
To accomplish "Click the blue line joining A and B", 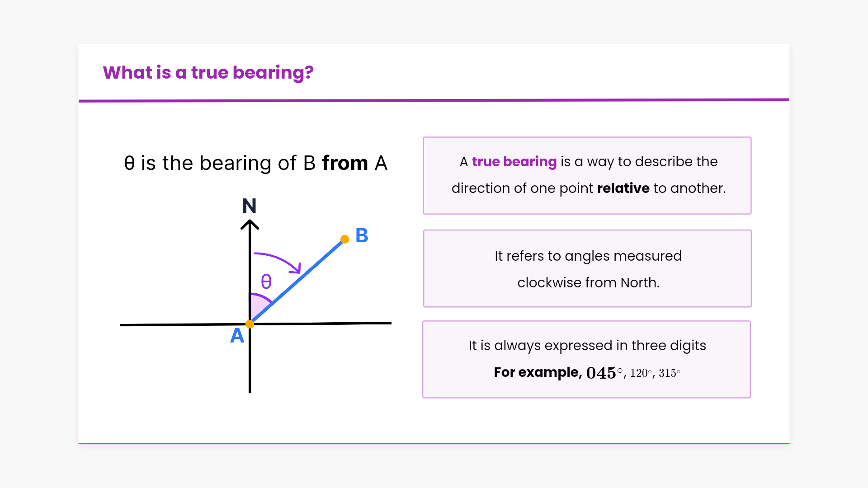I will click(x=298, y=280).
